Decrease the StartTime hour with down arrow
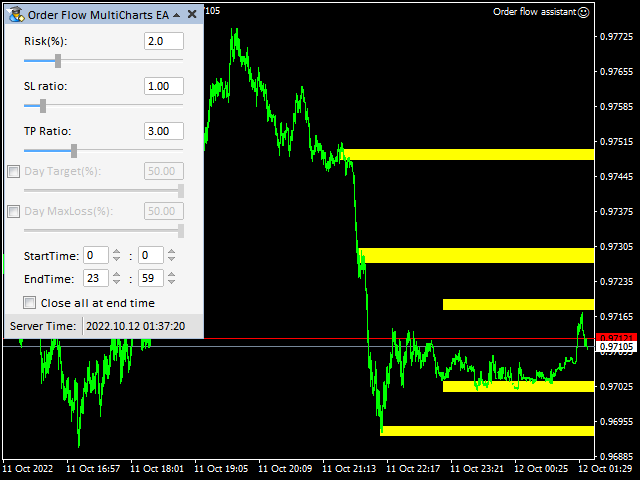Image resolution: width=640 pixels, height=480 pixels. pos(116,259)
